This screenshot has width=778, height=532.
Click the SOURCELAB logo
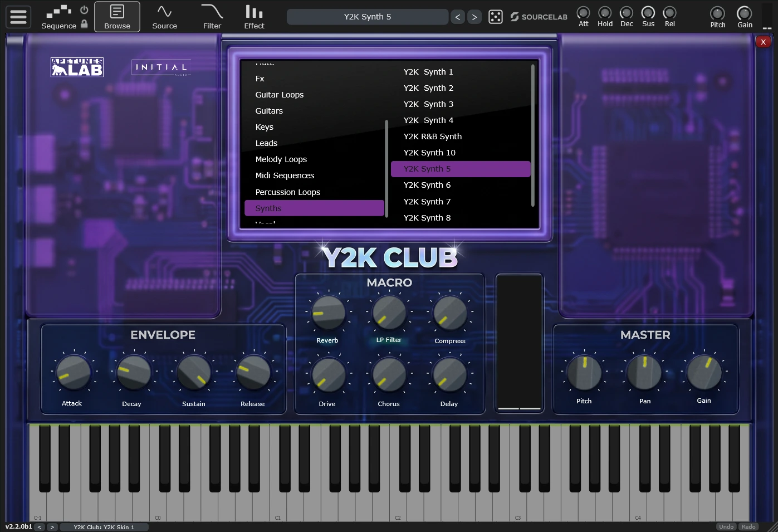(x=537, y=17)
